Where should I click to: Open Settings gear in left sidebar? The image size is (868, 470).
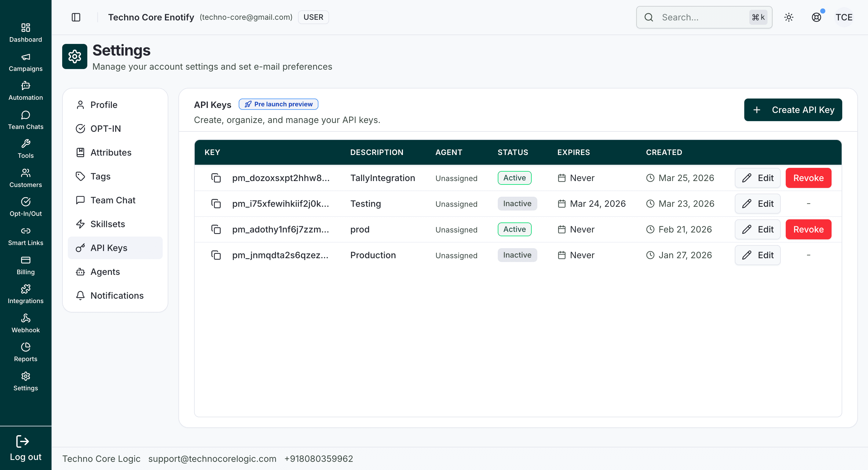26,377
